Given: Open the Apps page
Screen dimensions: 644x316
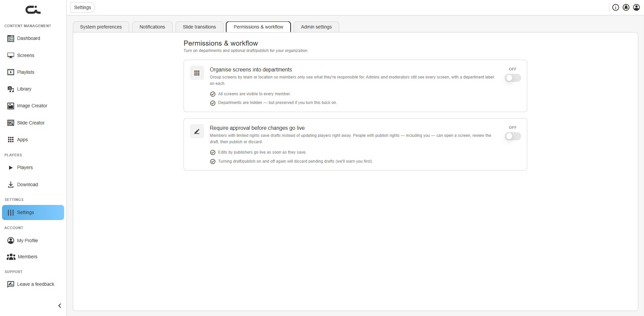Looking at the screenshot, I should pyautogui.click(x=33, y=140).
